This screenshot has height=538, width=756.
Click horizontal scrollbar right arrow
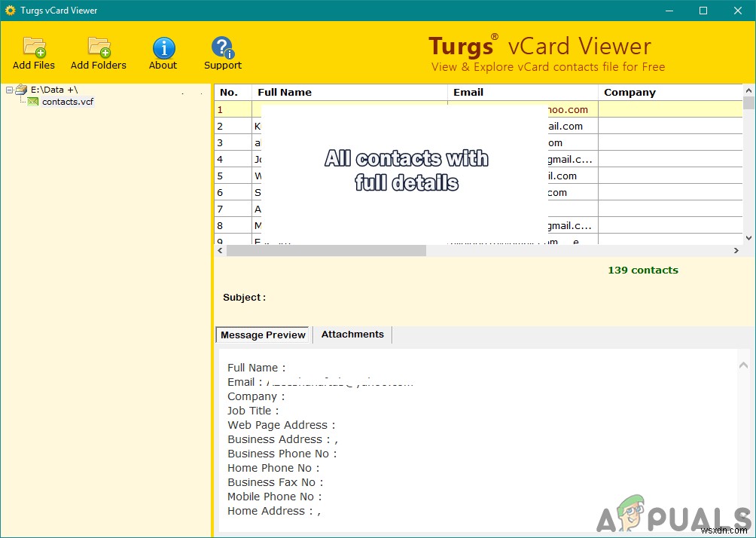736,250
